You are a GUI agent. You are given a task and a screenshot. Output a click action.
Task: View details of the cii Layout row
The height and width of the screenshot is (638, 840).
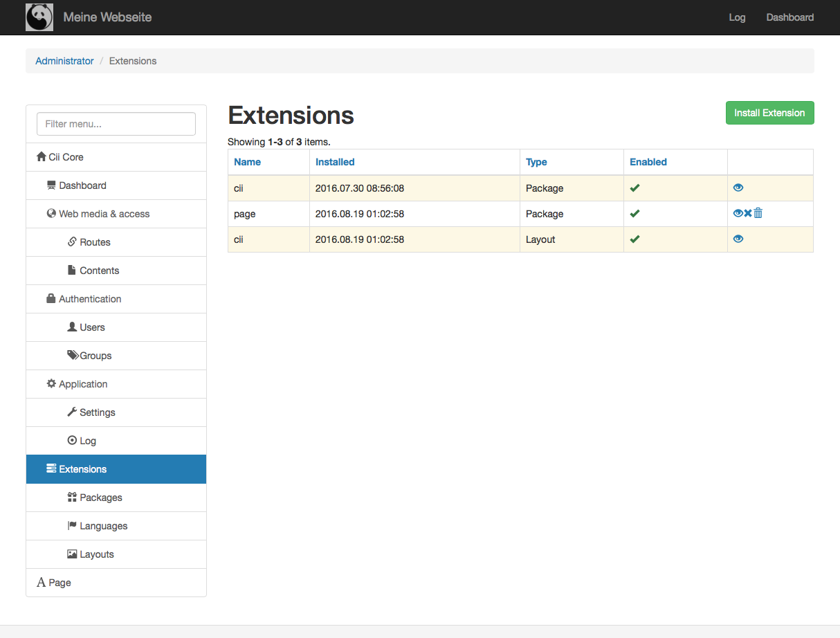pyautogui.click(x=738, y=239)
